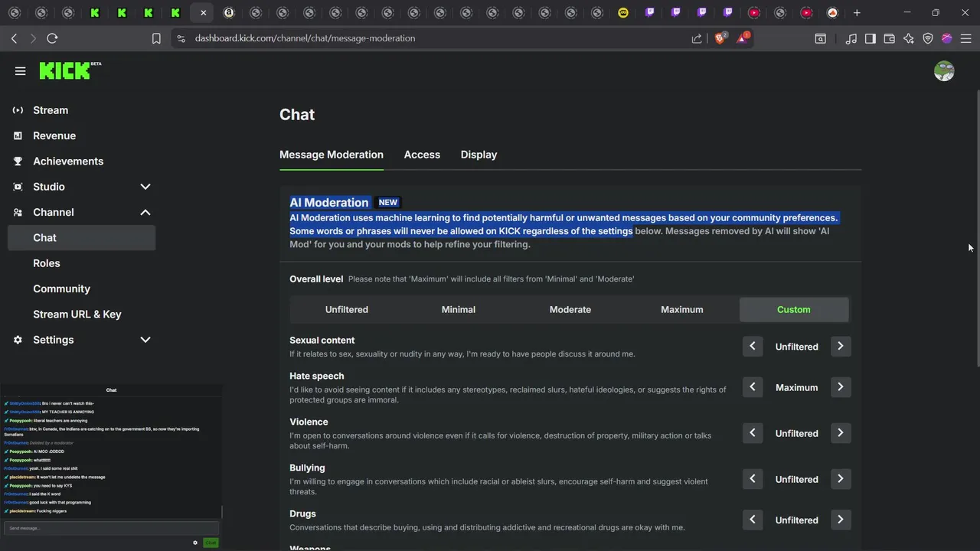This screenshot has height=551, width=980.
Task: Lower the Drugs filter level
Action: point(753,520)
